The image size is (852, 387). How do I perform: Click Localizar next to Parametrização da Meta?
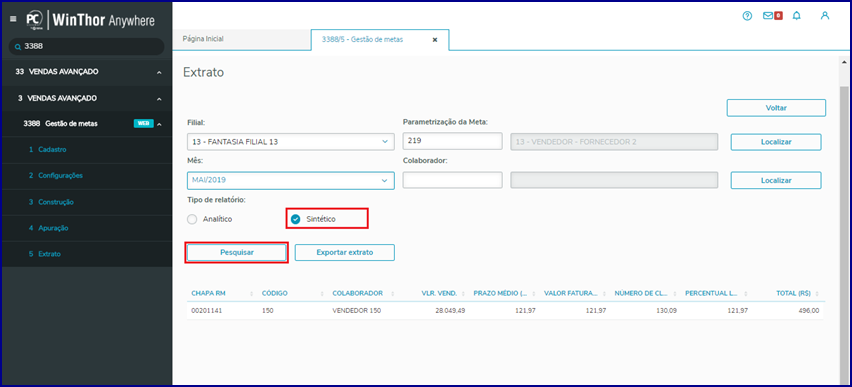(776, 142)
